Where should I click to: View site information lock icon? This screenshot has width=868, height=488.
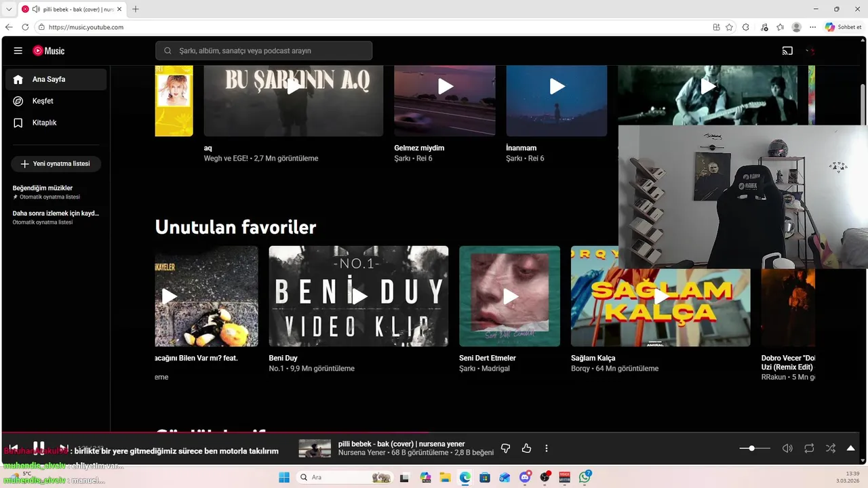click(x=41, y=27)
